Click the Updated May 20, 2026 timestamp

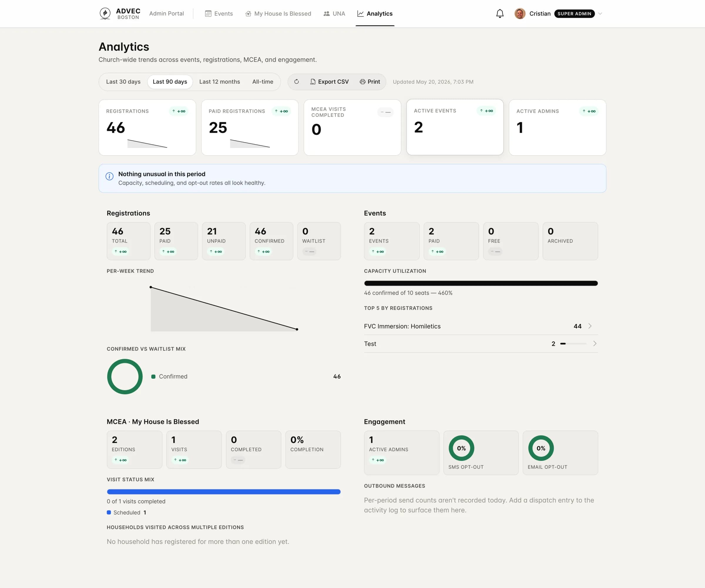pyautogui.click(x=433, y=82)
